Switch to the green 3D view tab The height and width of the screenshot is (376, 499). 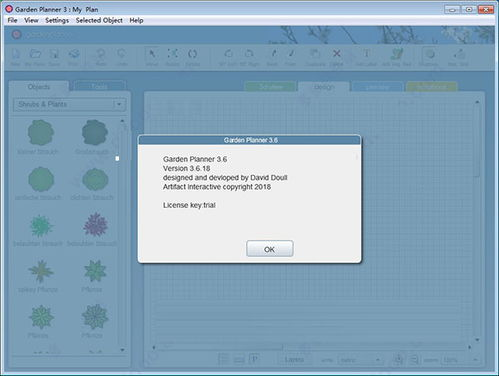click(270, 87)
